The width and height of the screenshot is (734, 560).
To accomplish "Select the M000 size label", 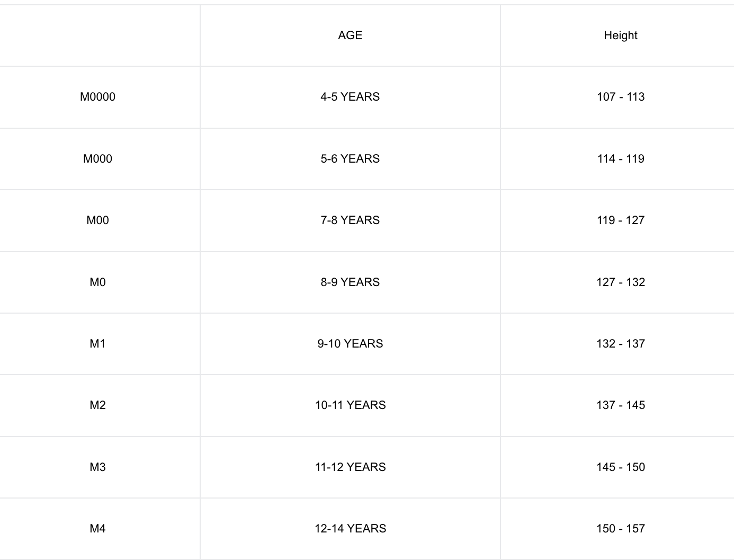I will [x=97, y=159].
